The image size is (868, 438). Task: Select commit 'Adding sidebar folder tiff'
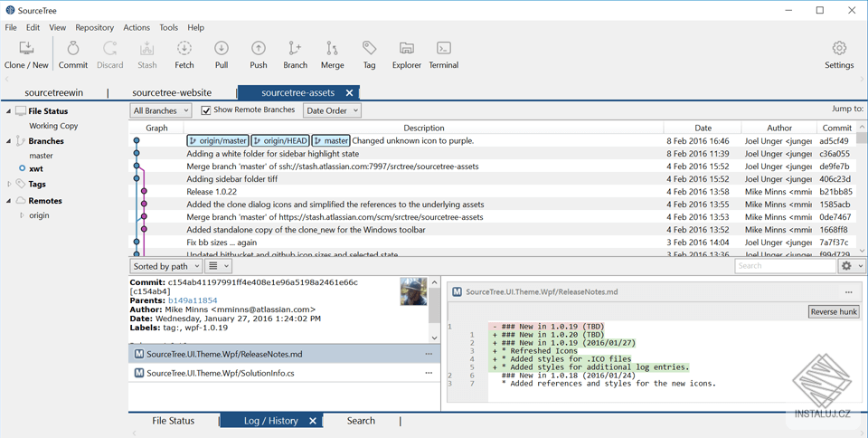pos(492,179)
